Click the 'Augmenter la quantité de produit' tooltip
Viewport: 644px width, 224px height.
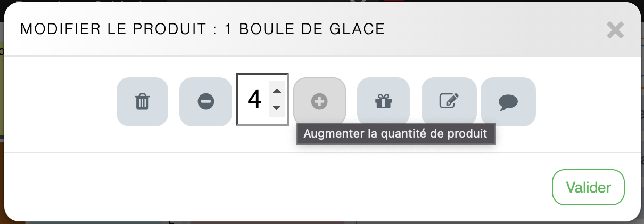[395, 134]
